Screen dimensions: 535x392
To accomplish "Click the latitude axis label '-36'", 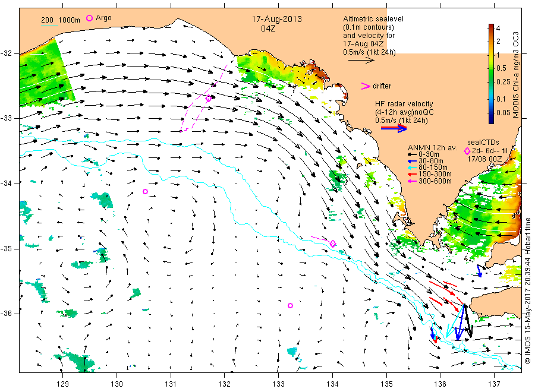I will [6, 313].
